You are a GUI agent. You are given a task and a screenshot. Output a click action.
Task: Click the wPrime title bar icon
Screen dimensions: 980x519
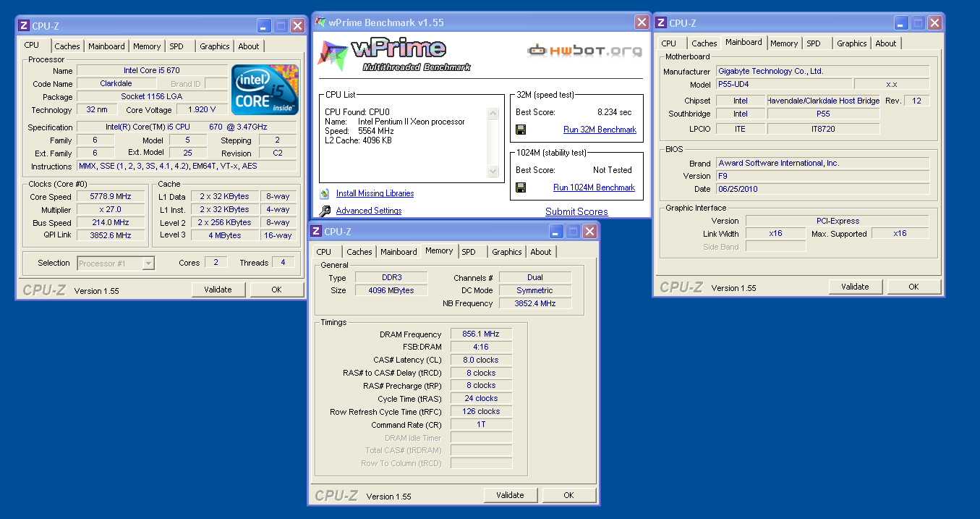(320, 22)
